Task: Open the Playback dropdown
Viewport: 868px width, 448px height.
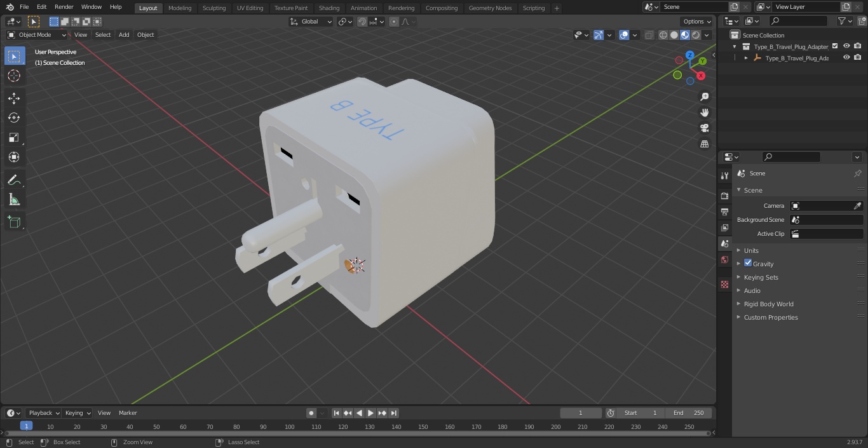Action: (x=43, y=413)
